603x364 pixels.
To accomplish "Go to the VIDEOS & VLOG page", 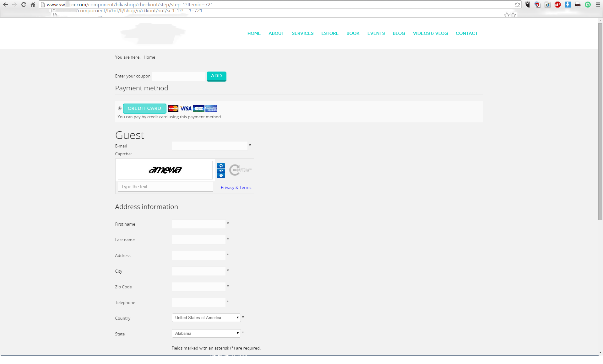I will pyautogui.click(x=430, y=33).
